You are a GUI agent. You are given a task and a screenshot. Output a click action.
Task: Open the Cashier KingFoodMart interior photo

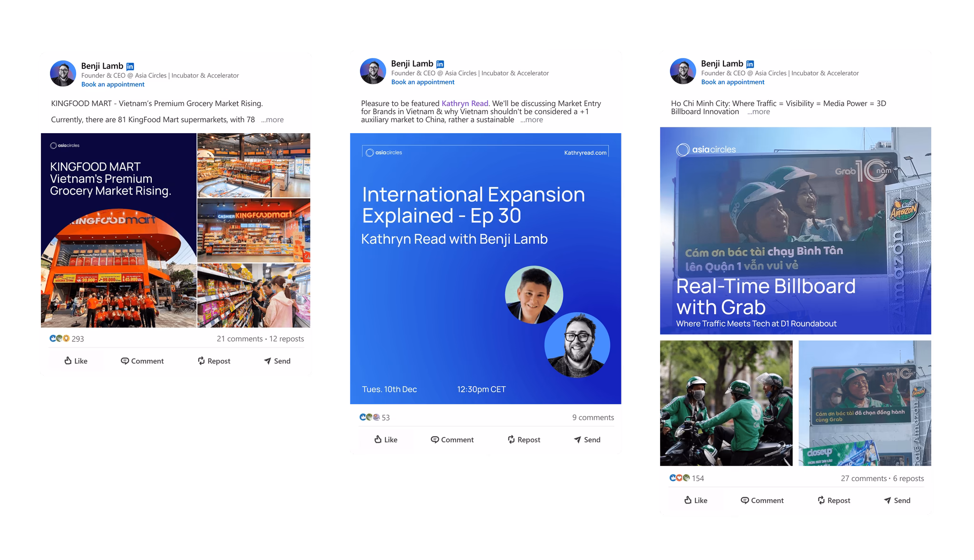(x=254, y=231)
